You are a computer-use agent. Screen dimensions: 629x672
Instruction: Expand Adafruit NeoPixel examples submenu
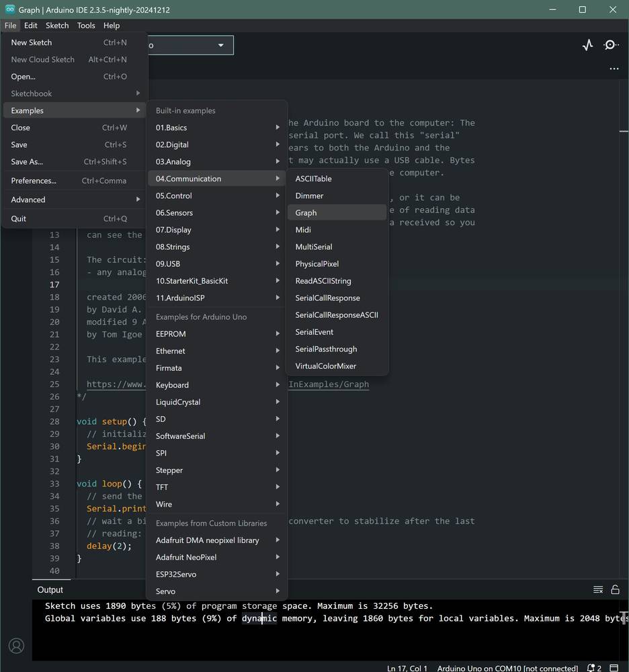pos(217,557)
